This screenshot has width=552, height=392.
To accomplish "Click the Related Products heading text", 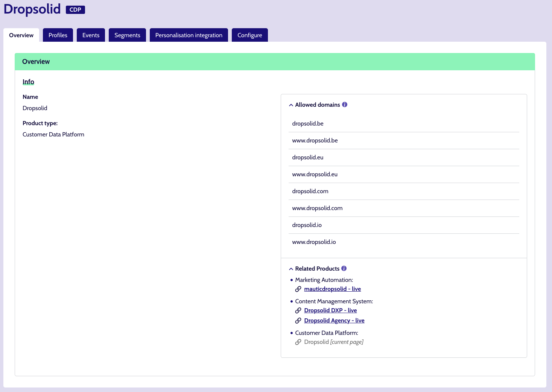I will tap(317, 269).
